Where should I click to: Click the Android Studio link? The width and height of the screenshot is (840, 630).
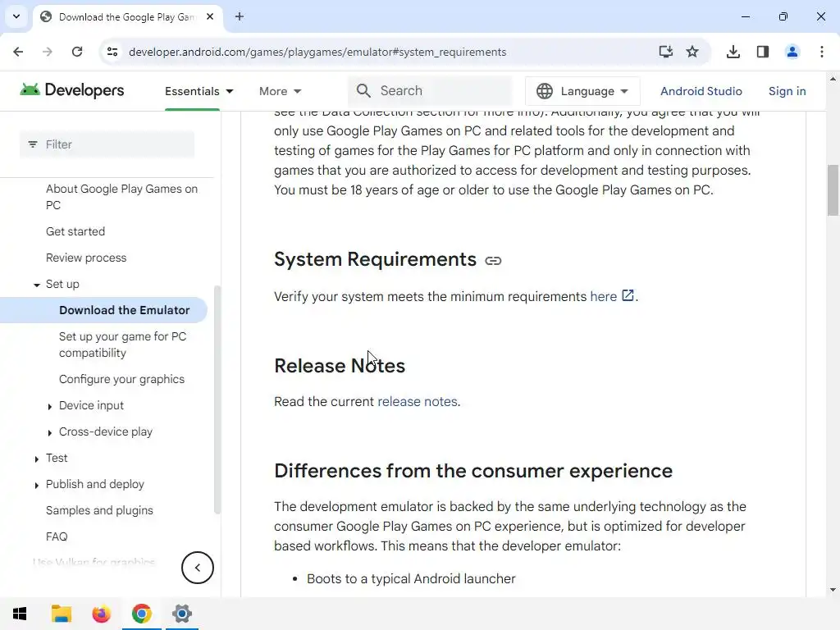(701, 91)
